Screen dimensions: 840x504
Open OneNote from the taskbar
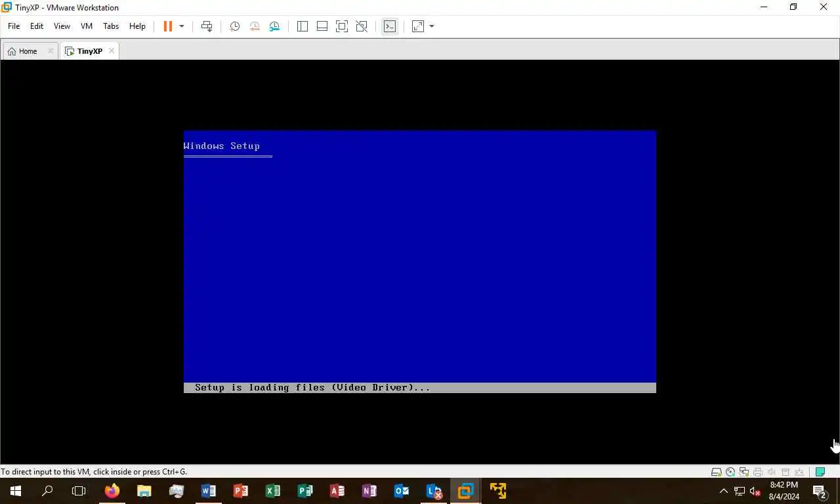click(x=369, y=491)
